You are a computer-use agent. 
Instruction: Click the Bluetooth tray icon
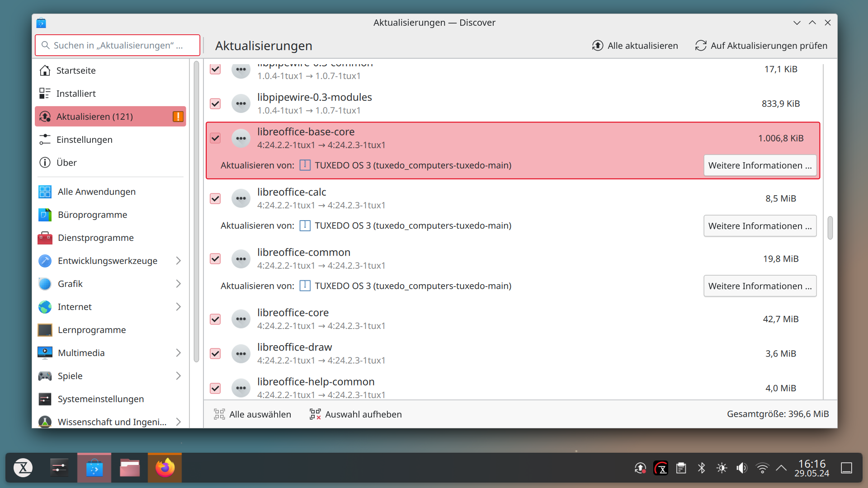(x=701, y=468)
